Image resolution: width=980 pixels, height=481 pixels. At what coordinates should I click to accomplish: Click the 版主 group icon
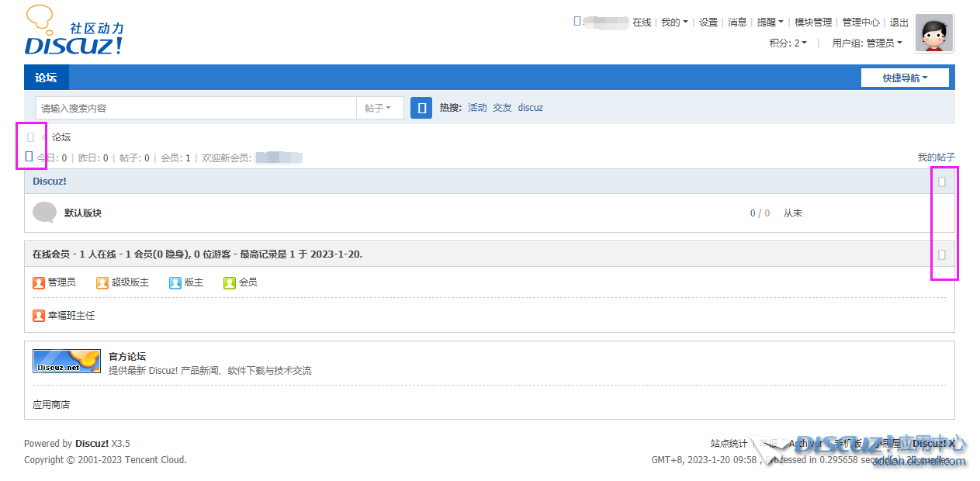[175, 282]
